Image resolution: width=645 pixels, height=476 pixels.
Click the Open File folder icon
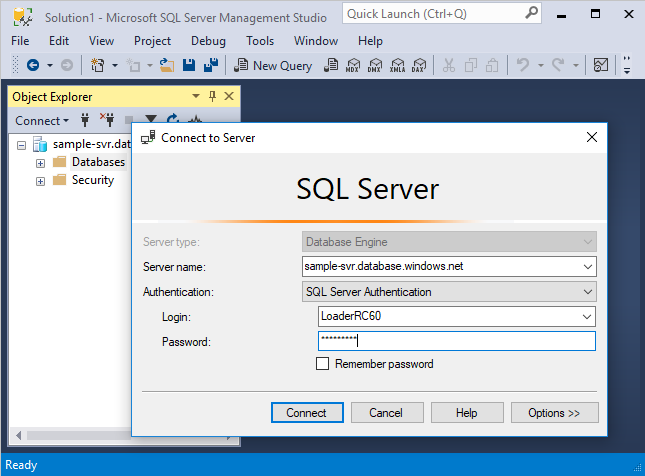point(167,66)
